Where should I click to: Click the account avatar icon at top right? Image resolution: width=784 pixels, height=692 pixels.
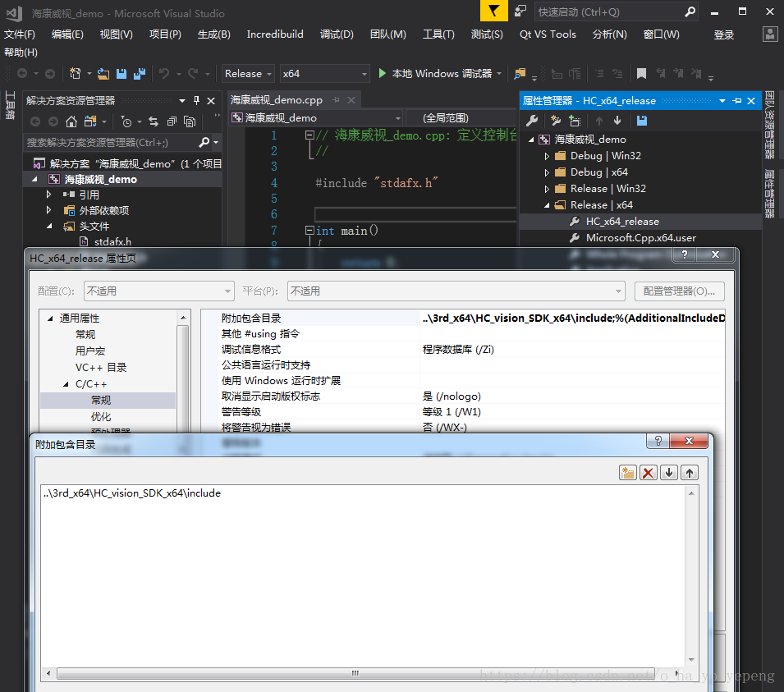pyautogui.click(x=770, y=34)
